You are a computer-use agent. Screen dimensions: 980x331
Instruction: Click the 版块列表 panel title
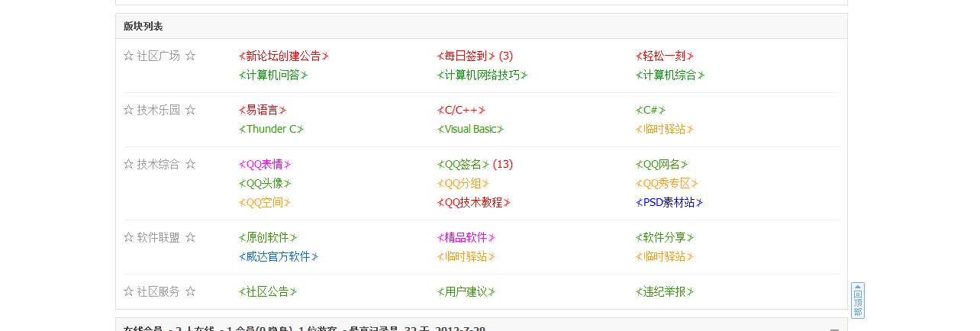pyautogui.click(x=143, y=26)
